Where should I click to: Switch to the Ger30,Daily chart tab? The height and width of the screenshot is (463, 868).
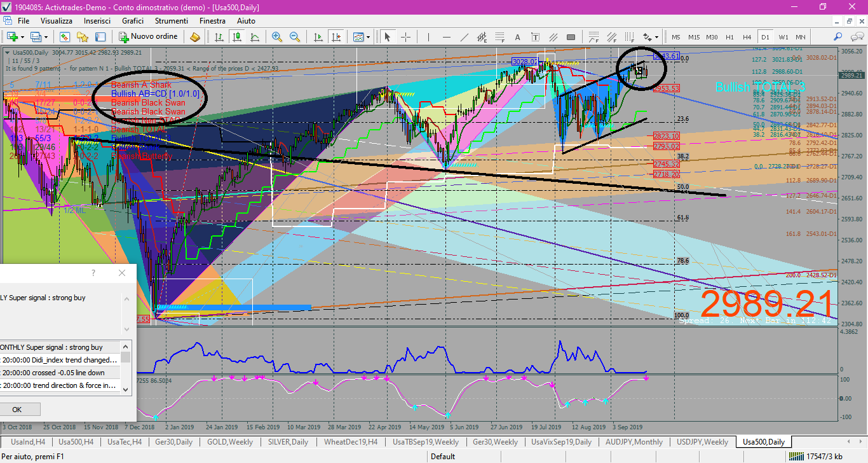(173, 442)
